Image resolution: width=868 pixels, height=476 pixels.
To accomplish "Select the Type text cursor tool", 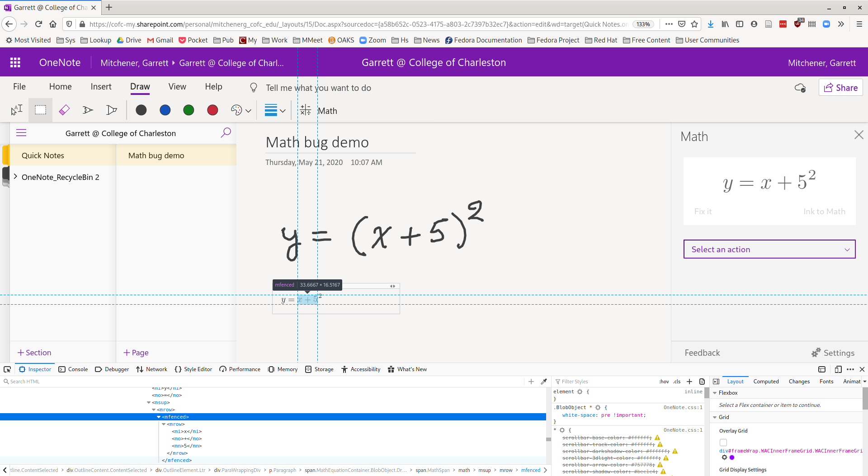I will point(17,110).
